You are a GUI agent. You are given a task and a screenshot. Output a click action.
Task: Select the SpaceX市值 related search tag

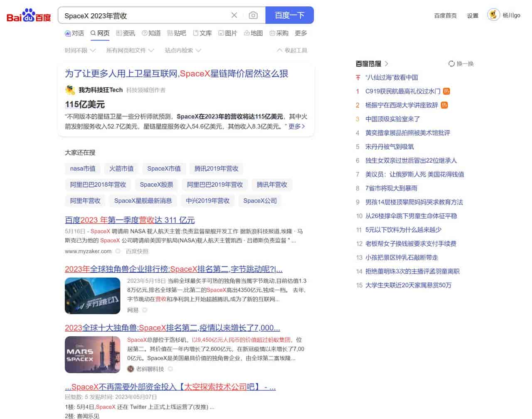pos(164,168)
